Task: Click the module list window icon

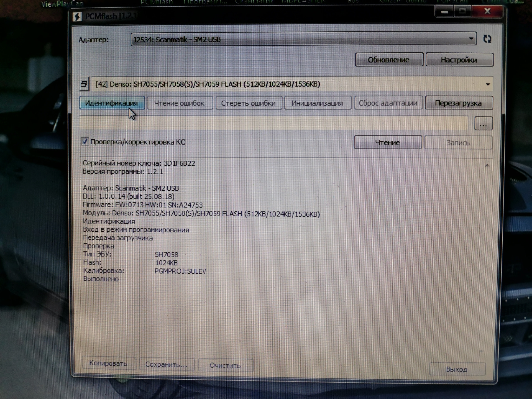Action: 84,84
